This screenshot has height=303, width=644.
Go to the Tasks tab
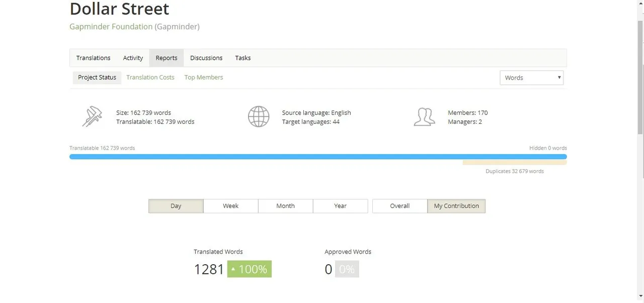(x=243, y=58)
